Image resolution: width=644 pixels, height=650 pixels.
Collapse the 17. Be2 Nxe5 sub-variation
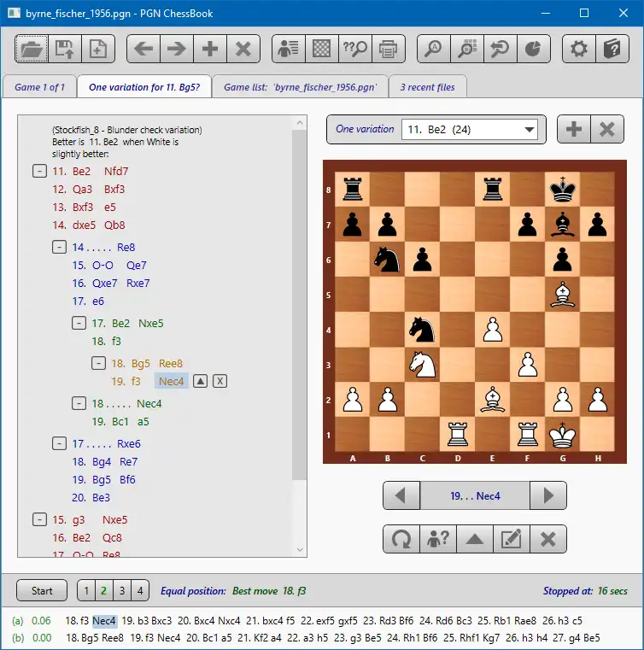(79, 323)
